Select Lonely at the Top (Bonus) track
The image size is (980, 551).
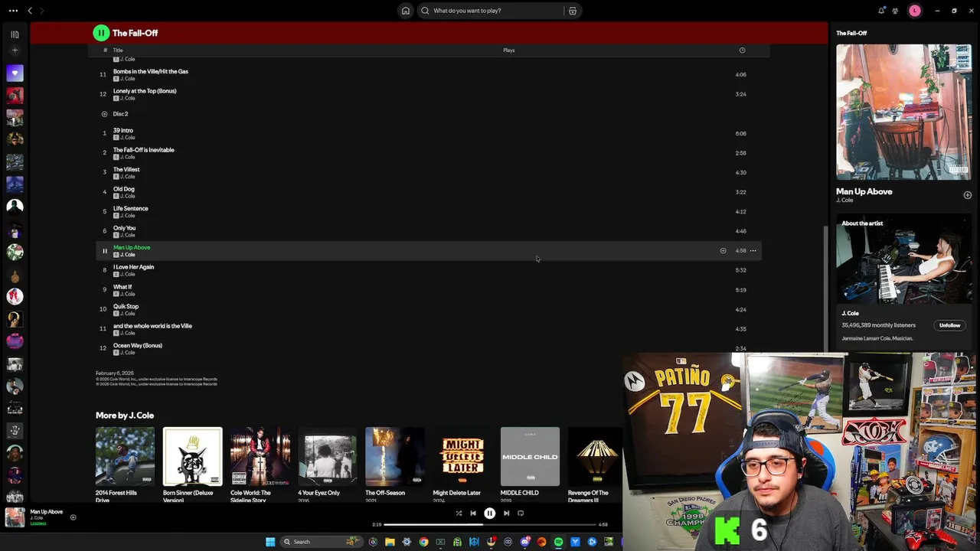[x=145, y=91]
